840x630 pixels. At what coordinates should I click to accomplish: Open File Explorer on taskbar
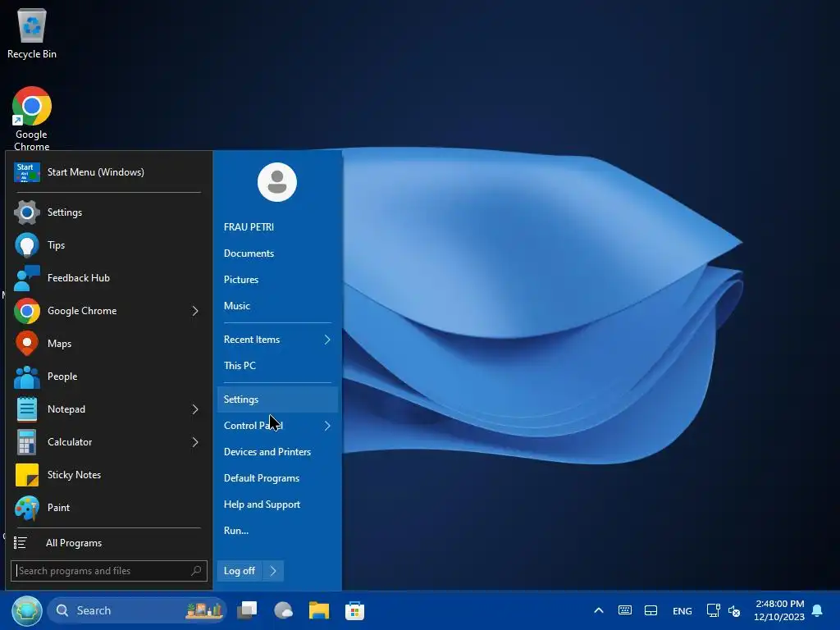(x=319, y=610)
